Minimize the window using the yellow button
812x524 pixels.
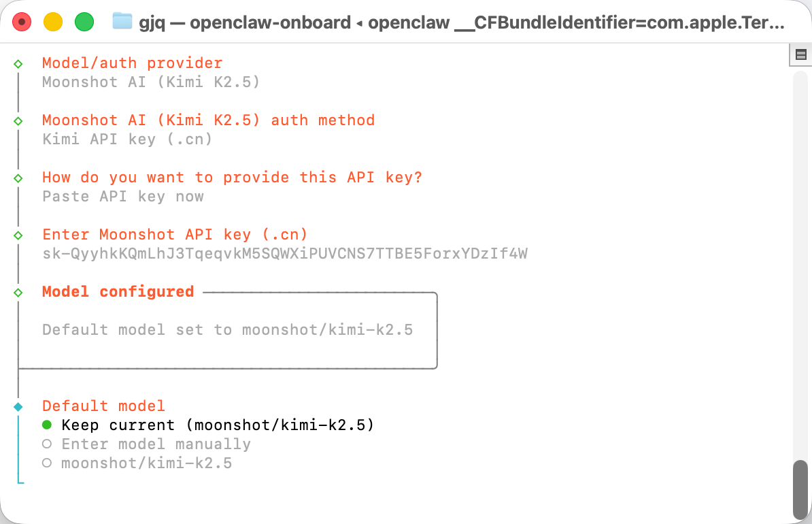[x=53, y=22]
